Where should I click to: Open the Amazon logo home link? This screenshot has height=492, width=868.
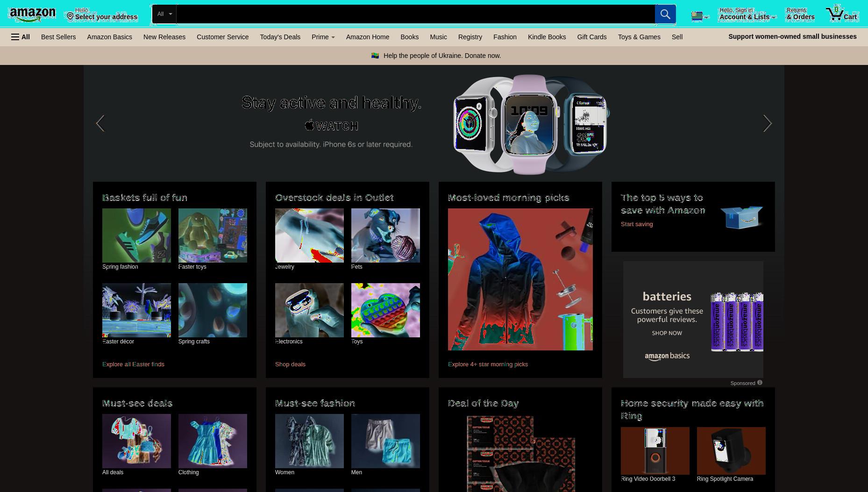(x=32, y=14)
